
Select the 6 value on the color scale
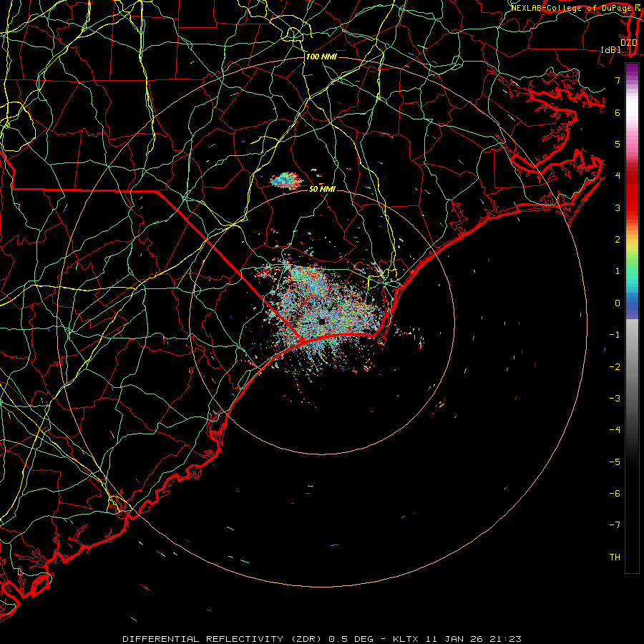pyautogui.click(x=618, y=112)
